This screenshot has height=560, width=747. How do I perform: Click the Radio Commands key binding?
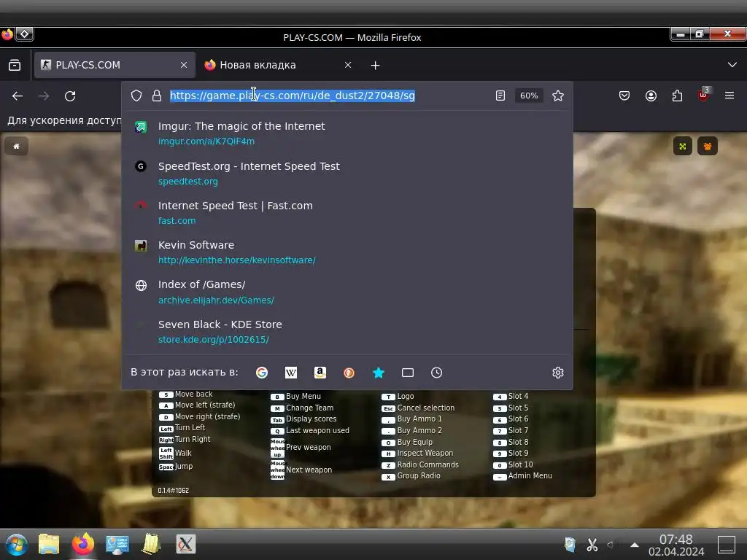click(420, 464)
